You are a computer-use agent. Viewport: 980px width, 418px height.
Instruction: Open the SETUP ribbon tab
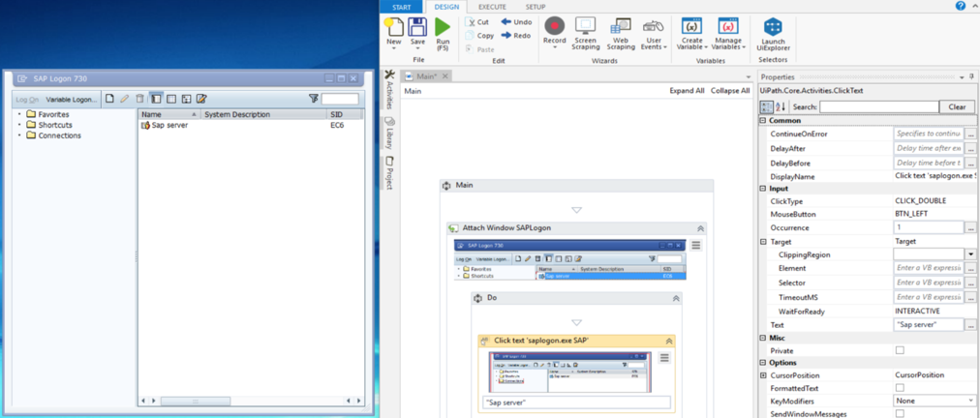coord(536,7)
